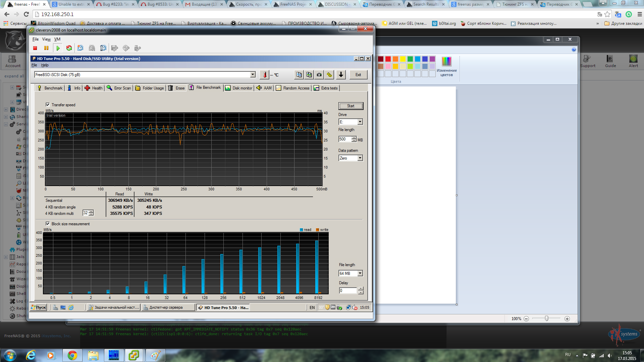Viewport: 644px width, 362px height.
Task: Zoom in Paint with the plus button
Action: pyautogui.click(x=567, y=319)
